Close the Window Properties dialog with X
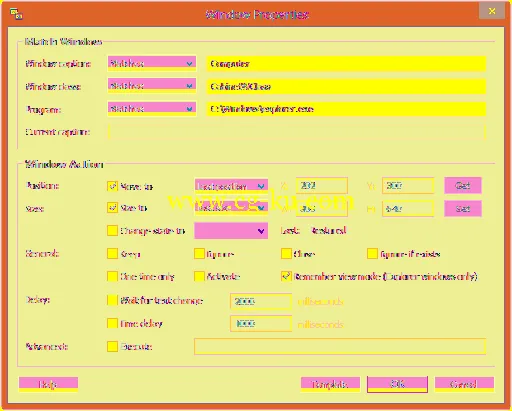Screen dimensions: 512x411 coord(492,11)
